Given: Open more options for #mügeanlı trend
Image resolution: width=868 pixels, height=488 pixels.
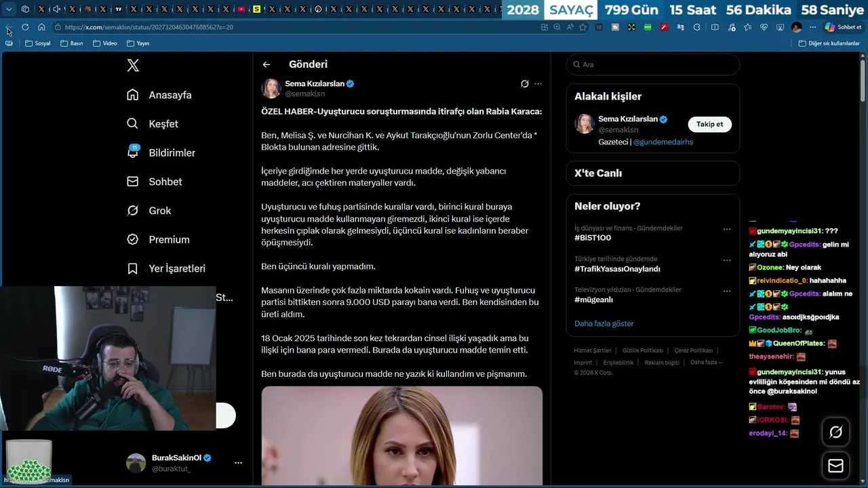Looking at the screenshot, I should (727, 291).
